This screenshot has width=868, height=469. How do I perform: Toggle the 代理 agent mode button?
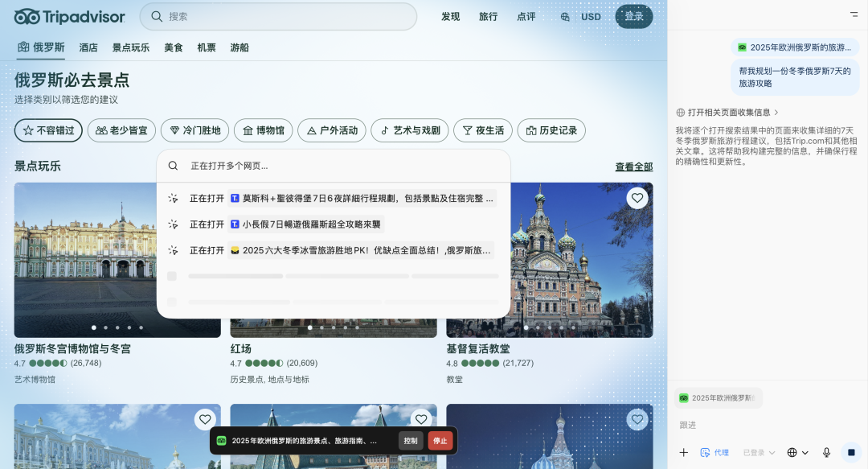[x=714, y=453]
